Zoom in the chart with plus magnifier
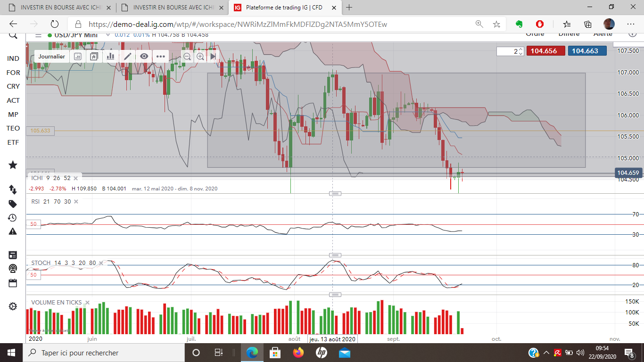 tap(200, 57)
